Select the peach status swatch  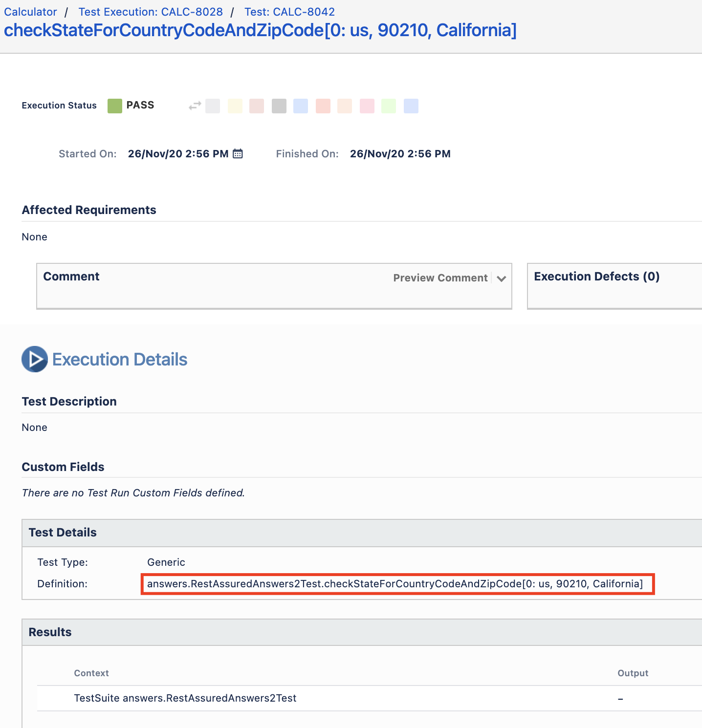point(345,106)
